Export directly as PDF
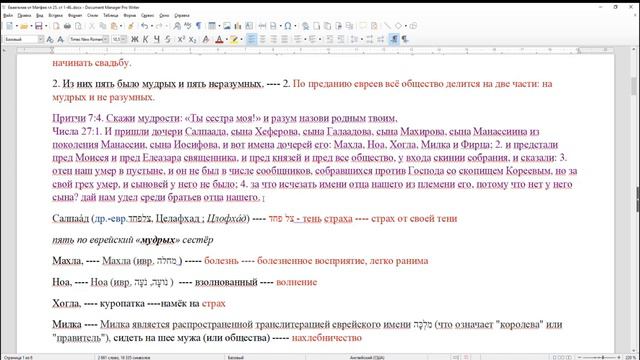640x360 pixels. (56, 26)
